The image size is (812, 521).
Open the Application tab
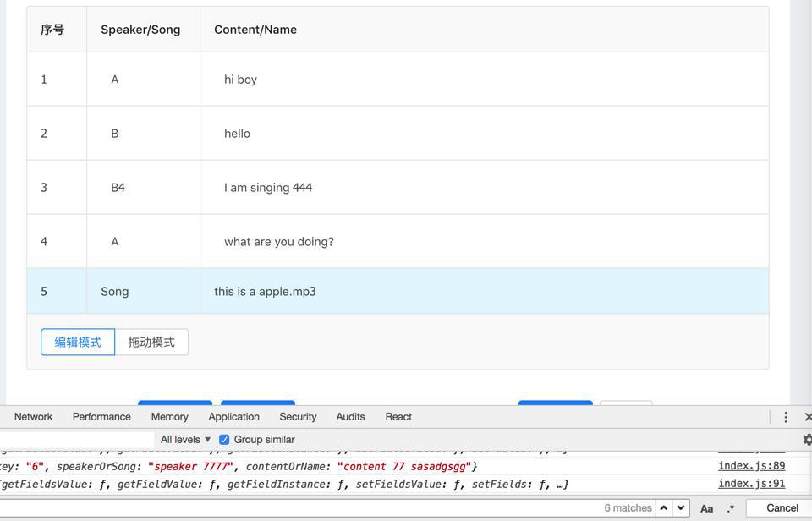tap(233, 417)
